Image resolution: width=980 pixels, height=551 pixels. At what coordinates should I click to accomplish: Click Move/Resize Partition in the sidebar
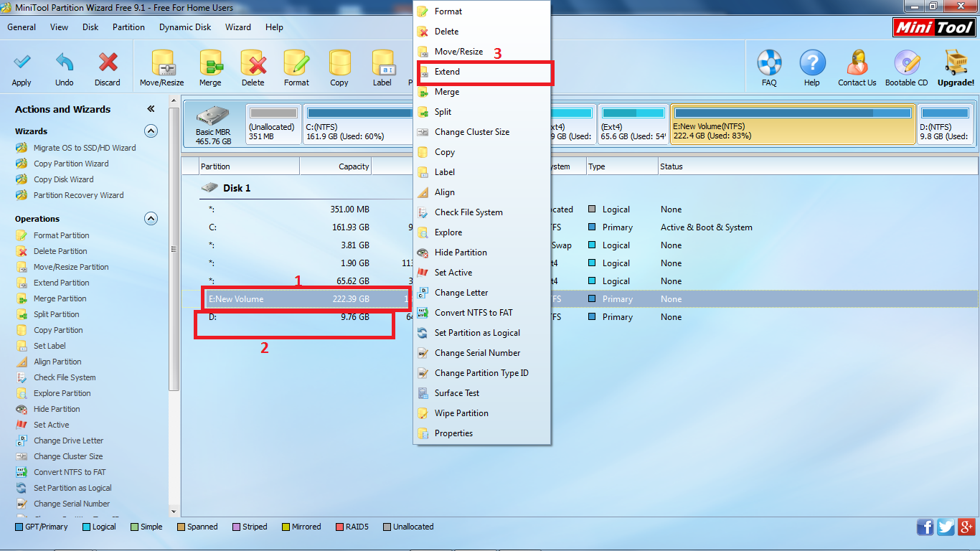coord(71,267)
